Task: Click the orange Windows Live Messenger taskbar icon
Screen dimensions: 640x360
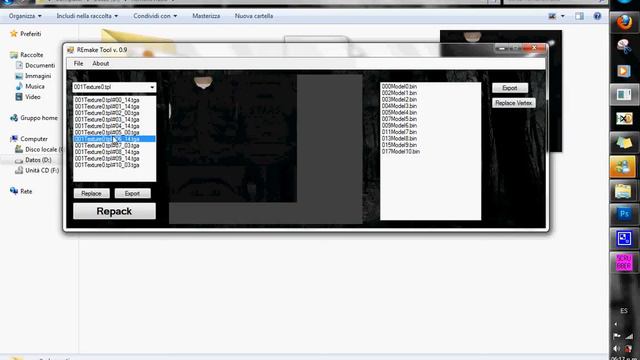Action: point(623,167)
